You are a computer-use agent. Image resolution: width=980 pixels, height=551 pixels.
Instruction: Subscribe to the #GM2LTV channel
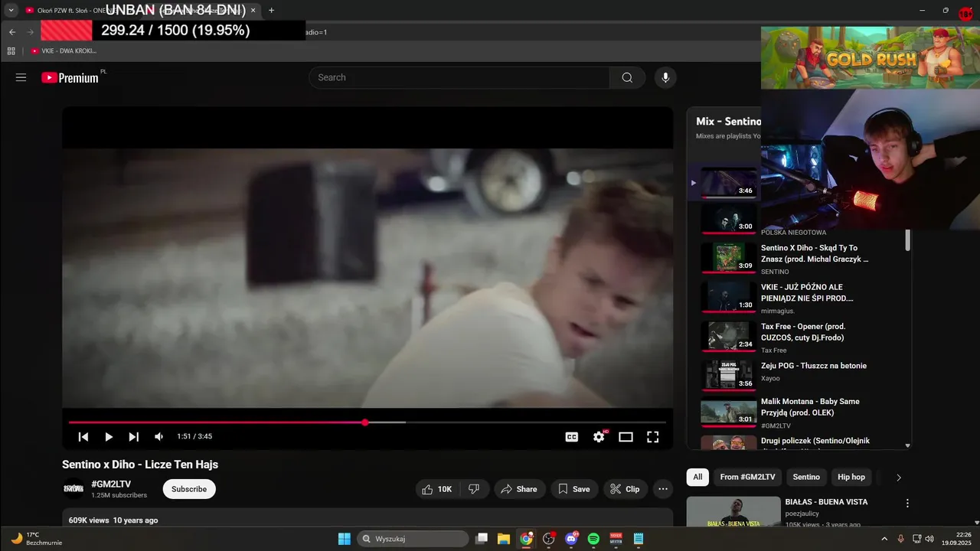pos(189,489)
